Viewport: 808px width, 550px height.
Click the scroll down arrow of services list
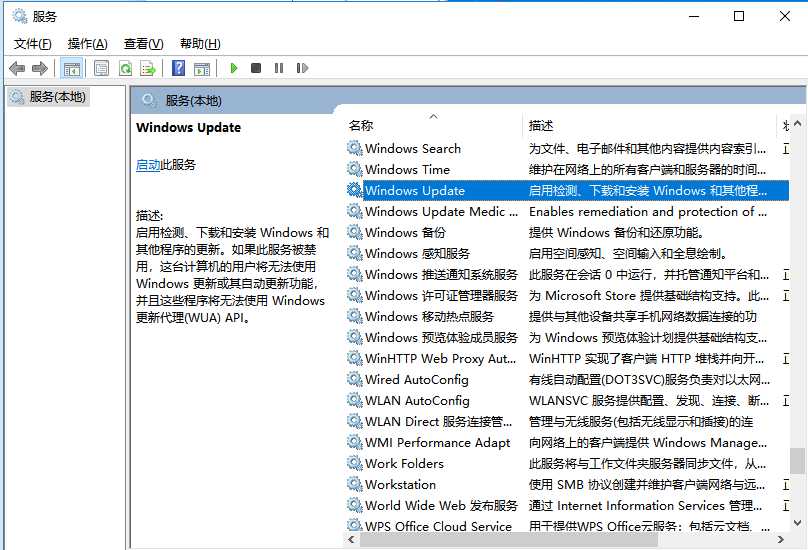tap(797, 523)
